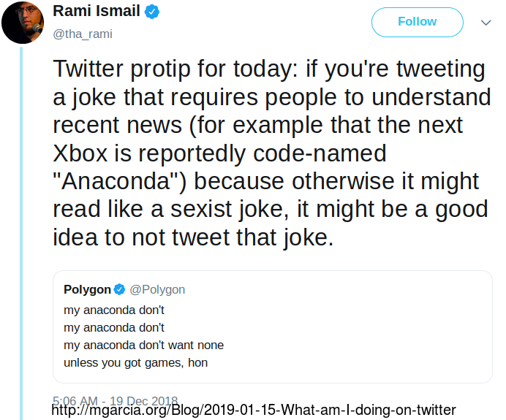Click the mgarcia.org blog URL text

click(x=254, y=411)
